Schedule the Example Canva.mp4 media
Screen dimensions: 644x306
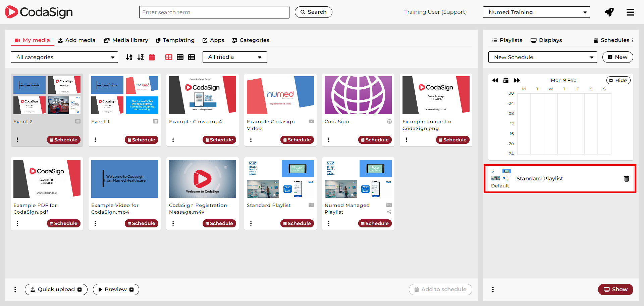(219, 140)
